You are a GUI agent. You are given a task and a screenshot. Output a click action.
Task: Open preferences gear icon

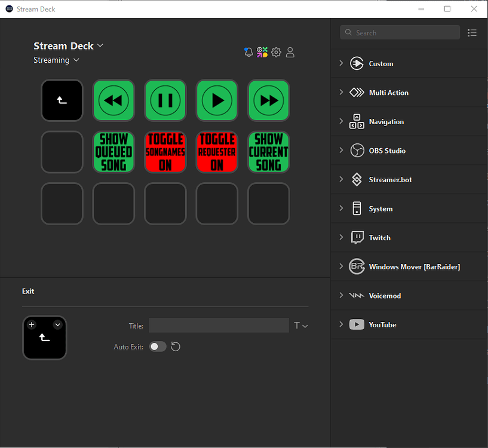point(276,52)
